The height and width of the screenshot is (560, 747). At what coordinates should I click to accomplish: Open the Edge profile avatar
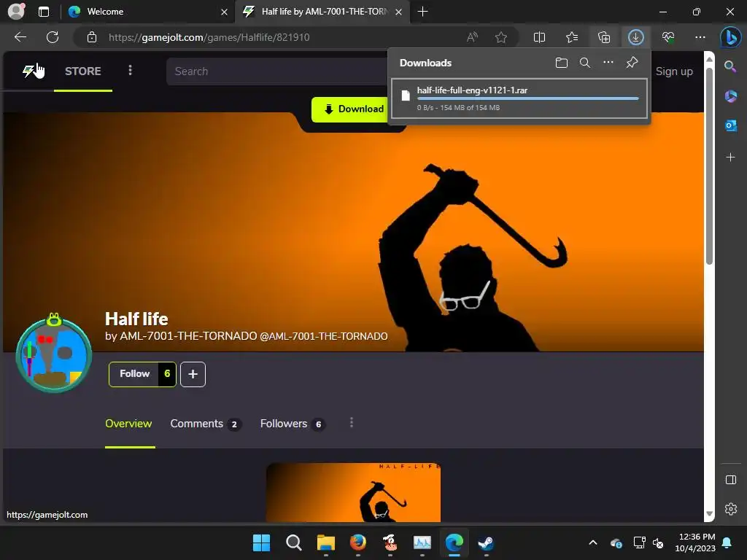[x=16, y=12]
